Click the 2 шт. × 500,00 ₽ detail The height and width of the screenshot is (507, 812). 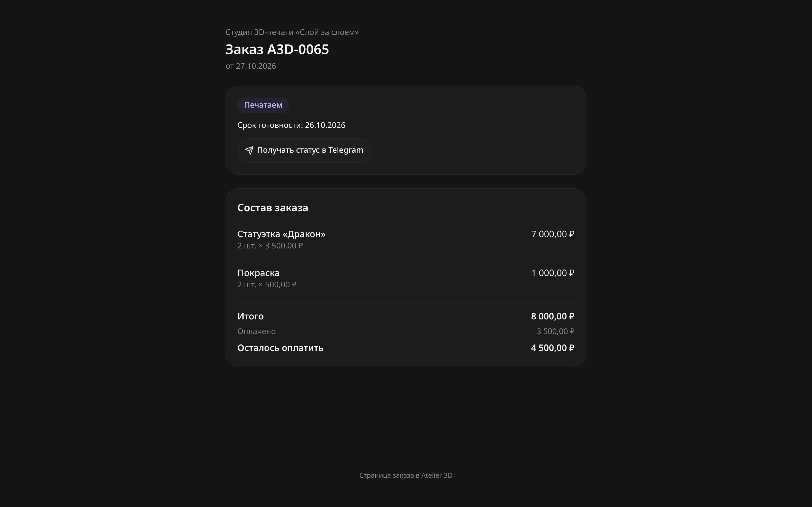pyautogui.click(x=267, y=285)
